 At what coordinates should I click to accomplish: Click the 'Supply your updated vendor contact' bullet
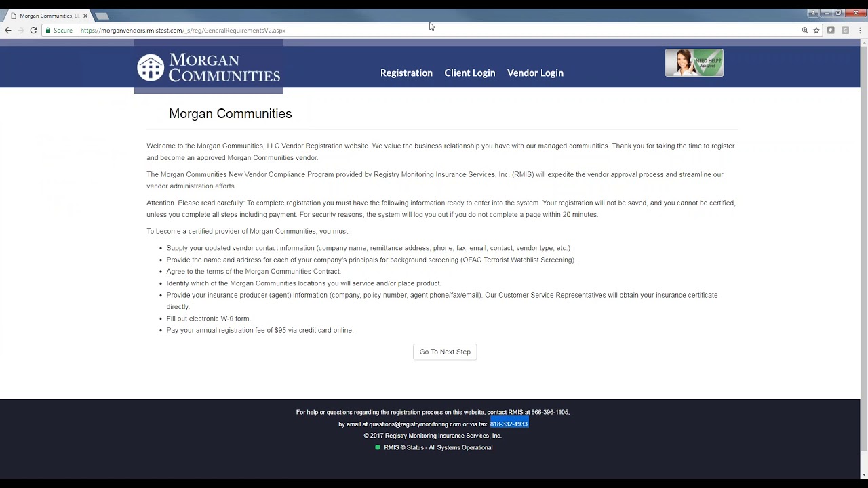368,248
